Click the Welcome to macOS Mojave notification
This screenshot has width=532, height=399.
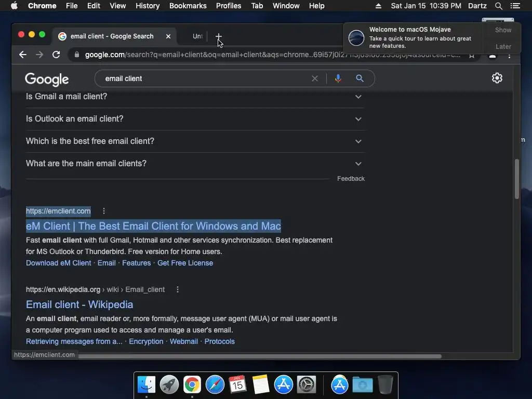click(x=415, y=37)
